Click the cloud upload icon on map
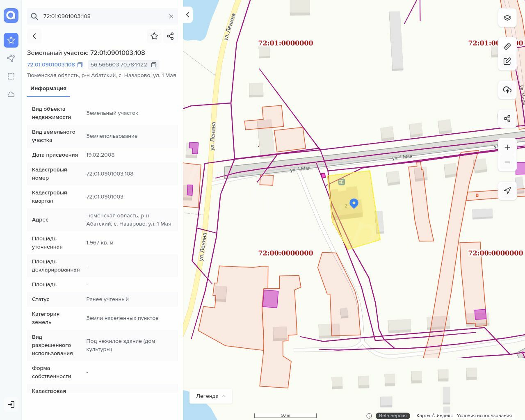 click(507, 90)
